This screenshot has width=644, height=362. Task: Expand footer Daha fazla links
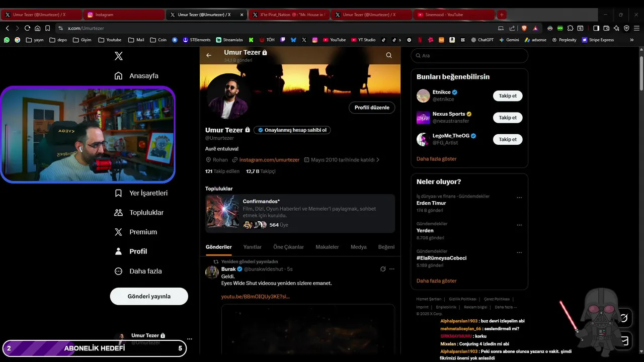coord(506,307)
